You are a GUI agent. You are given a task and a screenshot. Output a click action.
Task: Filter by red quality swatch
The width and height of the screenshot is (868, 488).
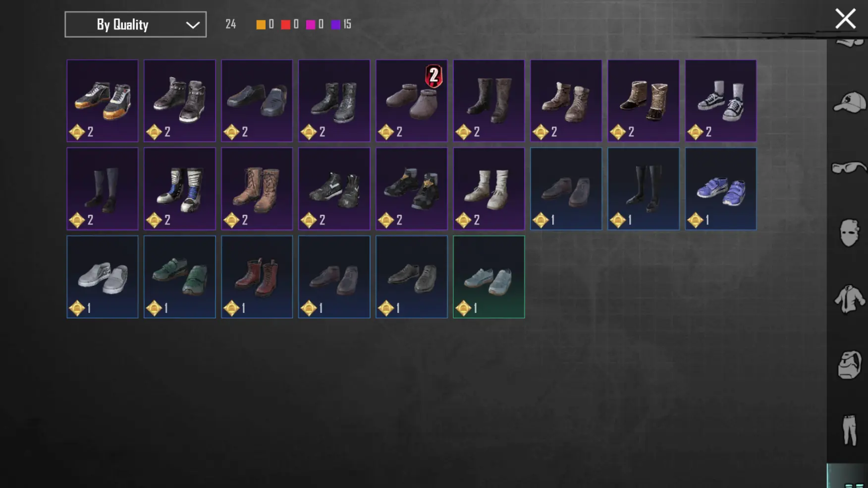tap(285, 24)
